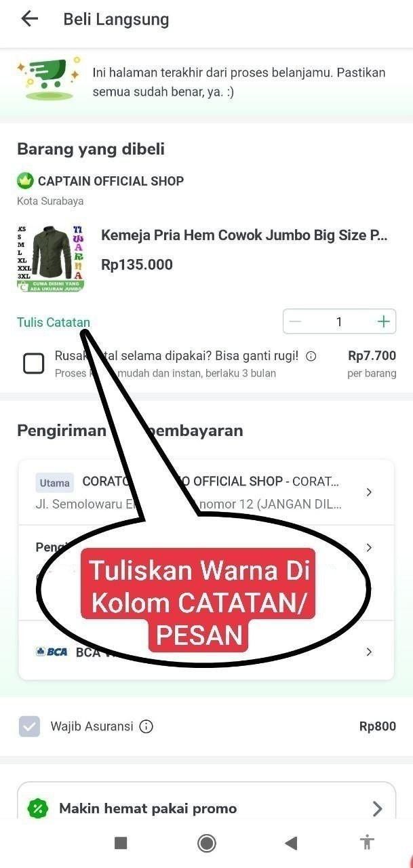Screen dimensions: 413x868
Task: Open the Tulis Catatan link
Action: pos(54,322)
